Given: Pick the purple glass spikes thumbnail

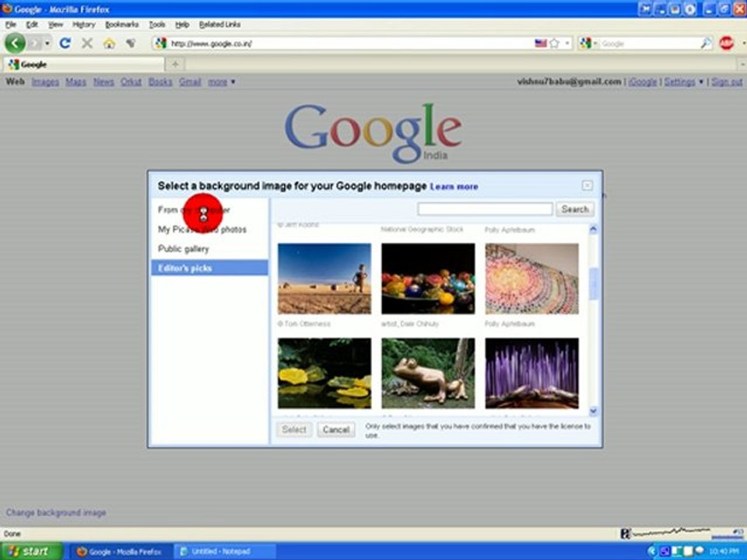Looking at the screenshot, I should (x=532, y=373).
